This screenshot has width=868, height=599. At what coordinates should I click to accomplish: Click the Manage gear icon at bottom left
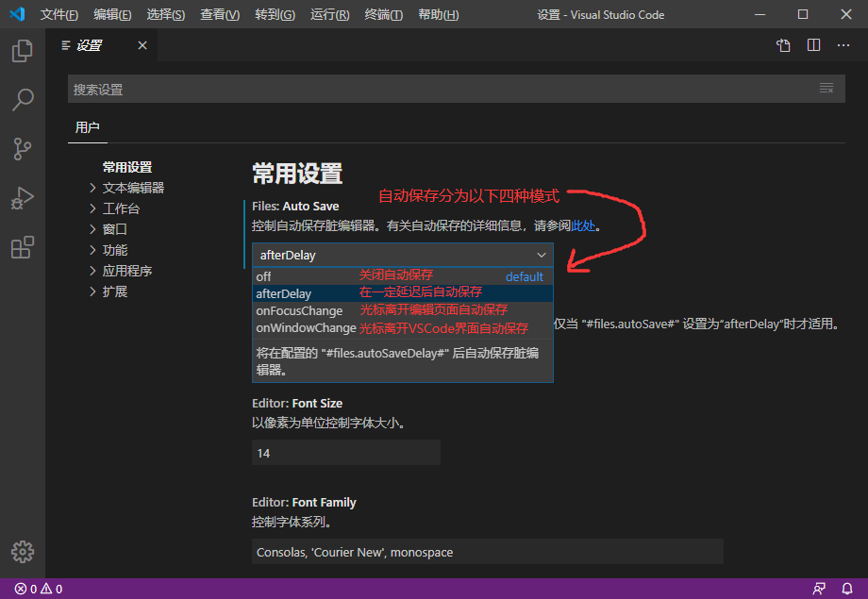coord(22,552)
